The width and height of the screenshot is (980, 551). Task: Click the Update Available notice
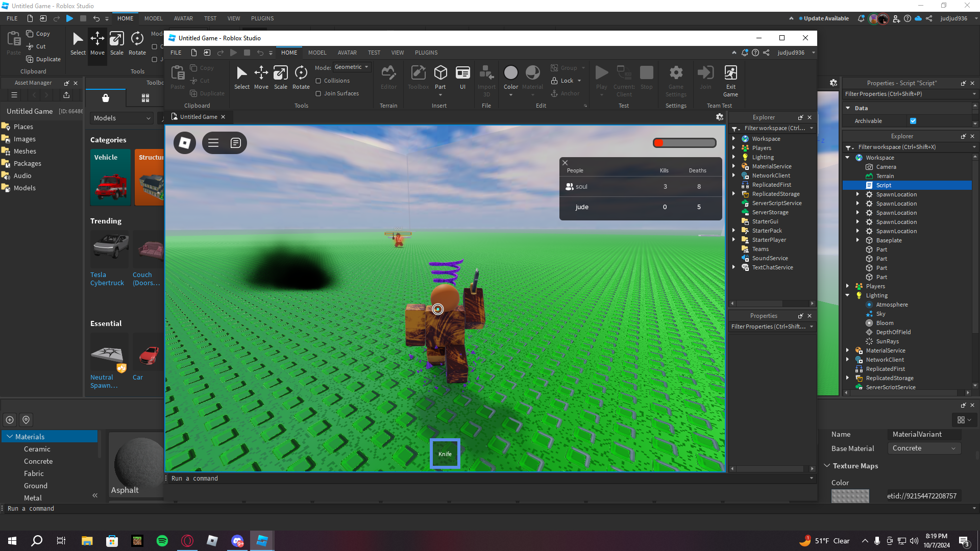point(826,18)
